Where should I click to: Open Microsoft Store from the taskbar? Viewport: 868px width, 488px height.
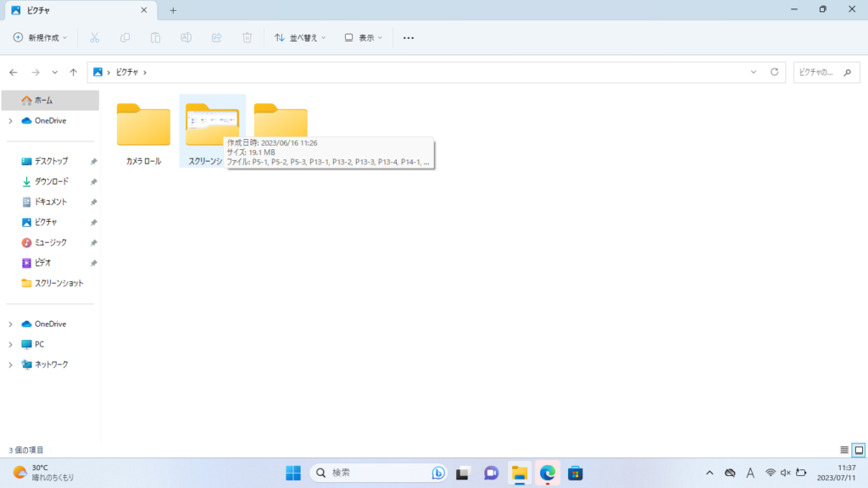(x=575, y=473)
